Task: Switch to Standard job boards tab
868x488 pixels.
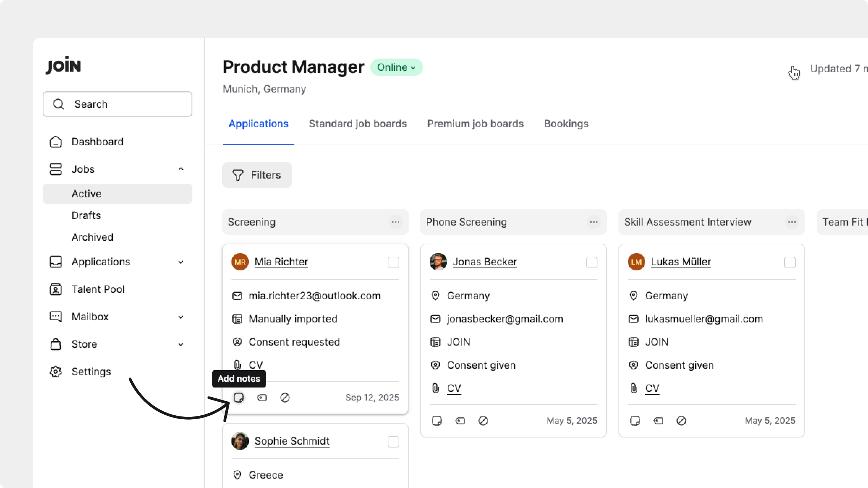Action: click(x=357, y=124)
